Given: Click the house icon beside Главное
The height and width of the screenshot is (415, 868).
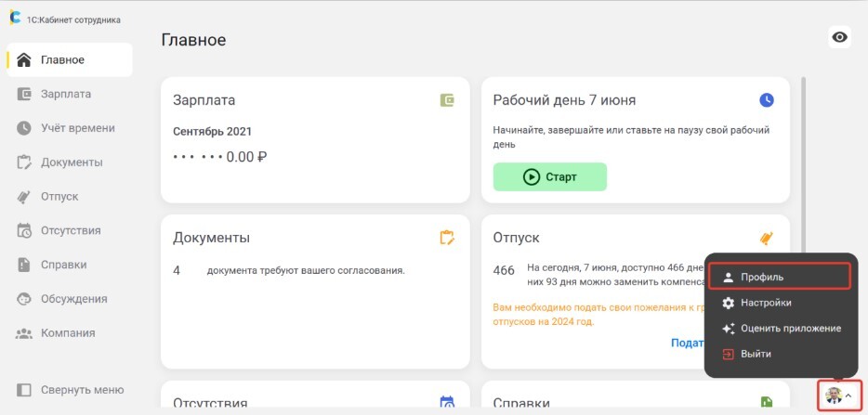Looking at the screenshot, I should 24,59.
